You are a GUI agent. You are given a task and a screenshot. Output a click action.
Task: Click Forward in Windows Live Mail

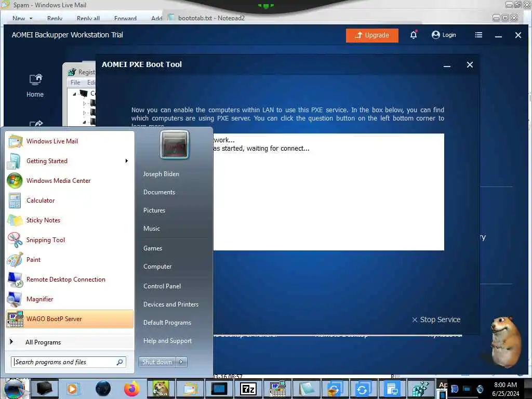(x=125, y=18)
